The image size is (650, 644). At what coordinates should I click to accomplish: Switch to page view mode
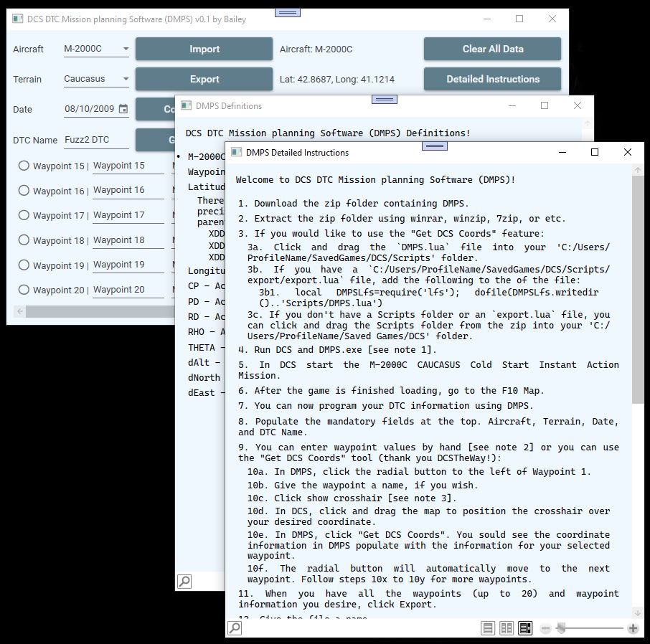[488, 629]
